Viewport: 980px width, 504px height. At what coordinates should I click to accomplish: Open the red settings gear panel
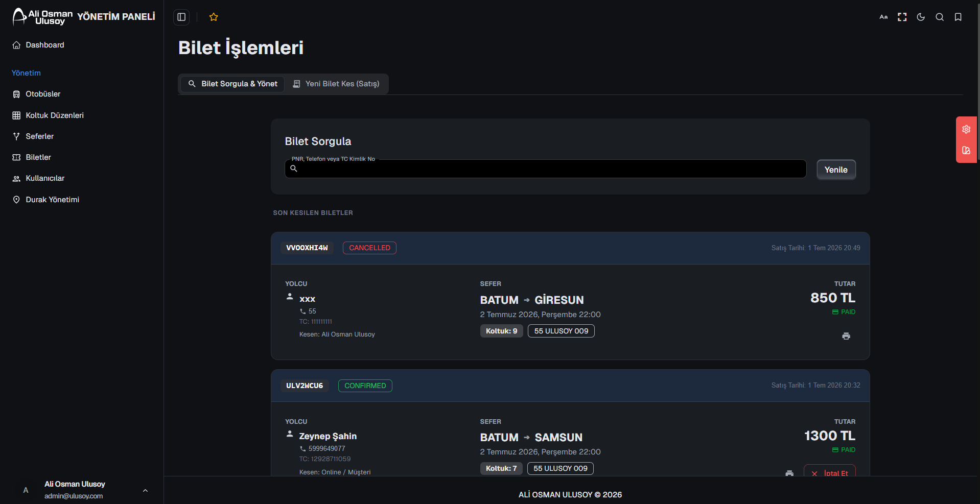tap(966, 129)
